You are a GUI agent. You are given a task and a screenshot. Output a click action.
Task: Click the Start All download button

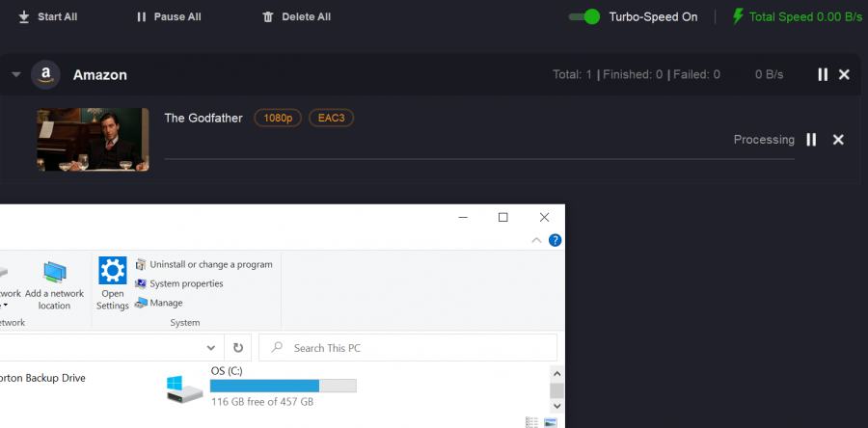47,17
